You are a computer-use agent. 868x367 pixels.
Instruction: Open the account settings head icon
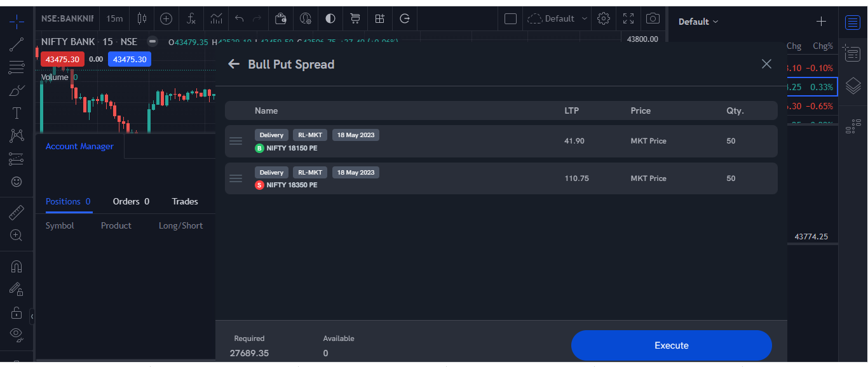[x=306, y=18]
